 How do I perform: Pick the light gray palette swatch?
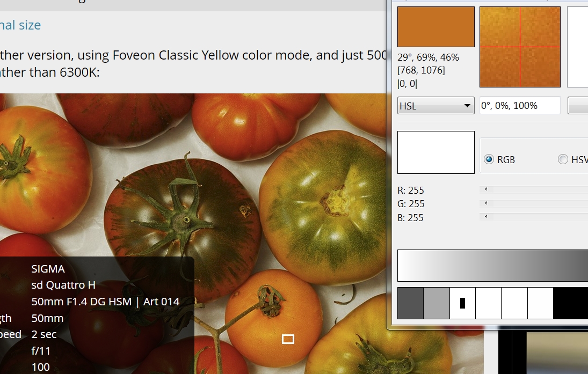point(437,303)
